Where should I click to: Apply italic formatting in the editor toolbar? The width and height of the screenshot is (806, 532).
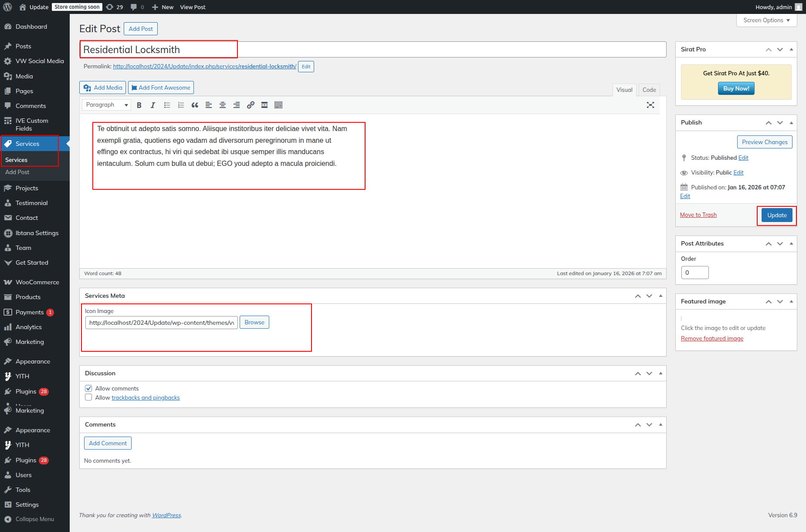point(153,105)
